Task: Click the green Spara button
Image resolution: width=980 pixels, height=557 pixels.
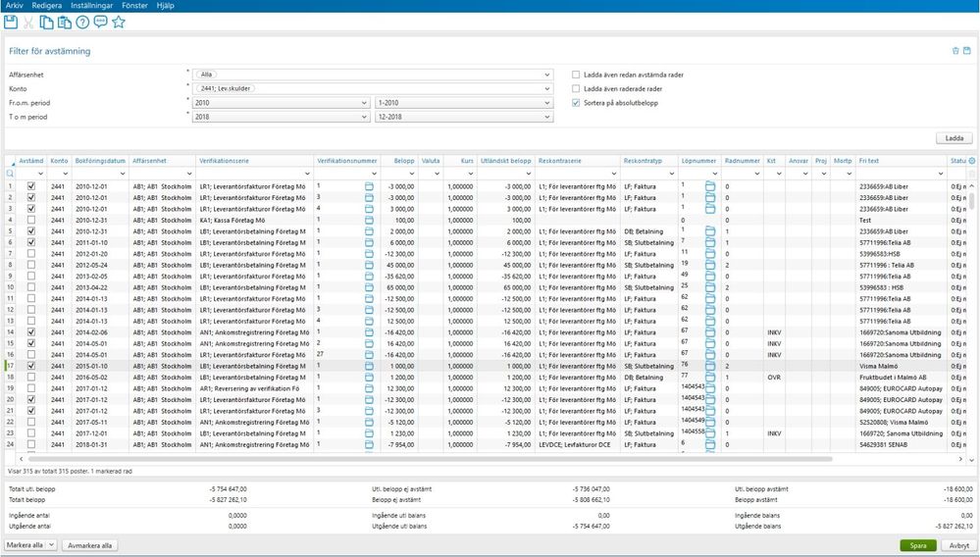Action: point(918,545)
